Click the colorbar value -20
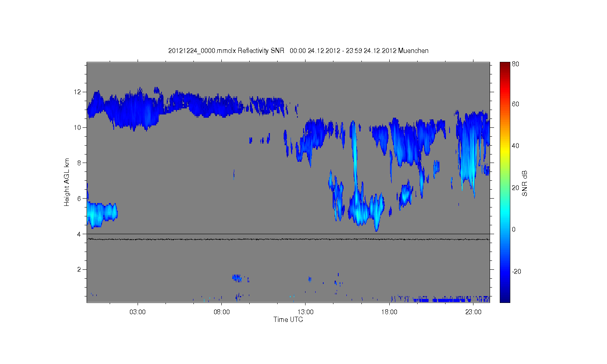 coord(516,271)
